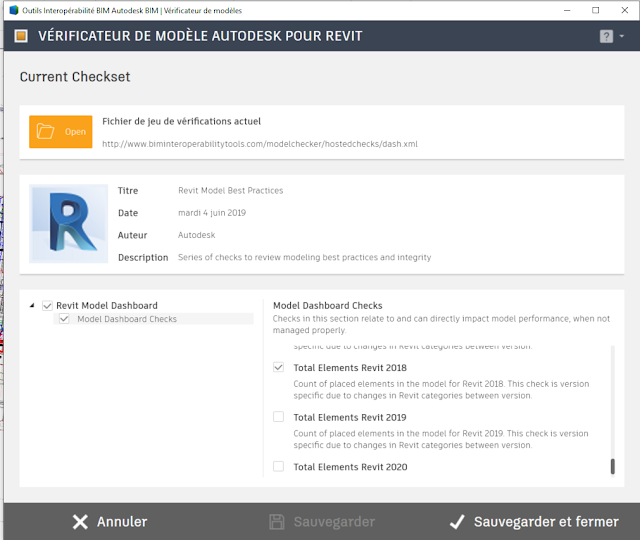Click the author value Autodesk
The height and width of the screenshot is (540, 640).
coord(196,235)
